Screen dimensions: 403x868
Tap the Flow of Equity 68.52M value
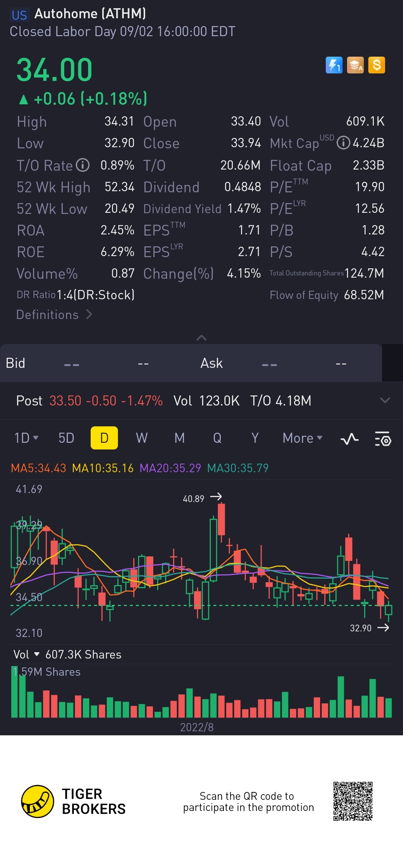(x=364, y=295)
